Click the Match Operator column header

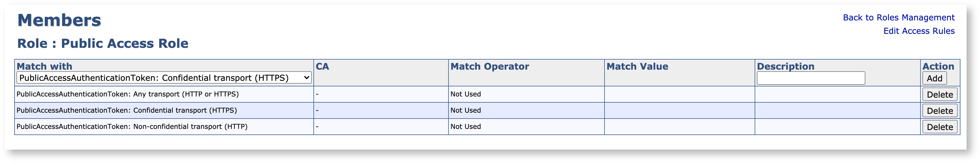[489, 66]
